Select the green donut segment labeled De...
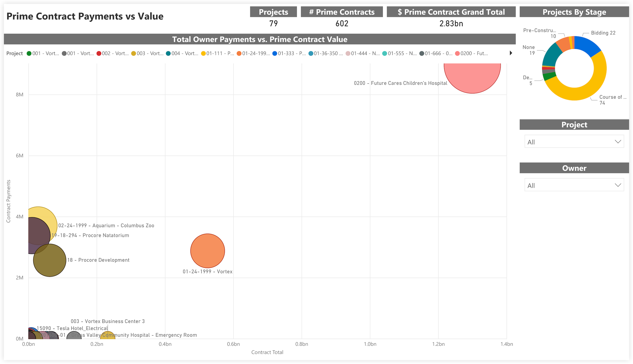 [x=549, y=76]
